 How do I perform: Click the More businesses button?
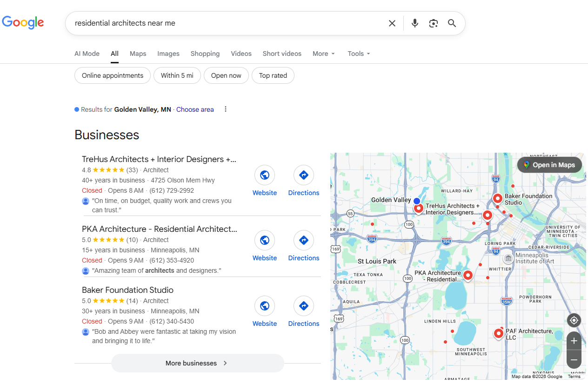[x=197, y=363]
